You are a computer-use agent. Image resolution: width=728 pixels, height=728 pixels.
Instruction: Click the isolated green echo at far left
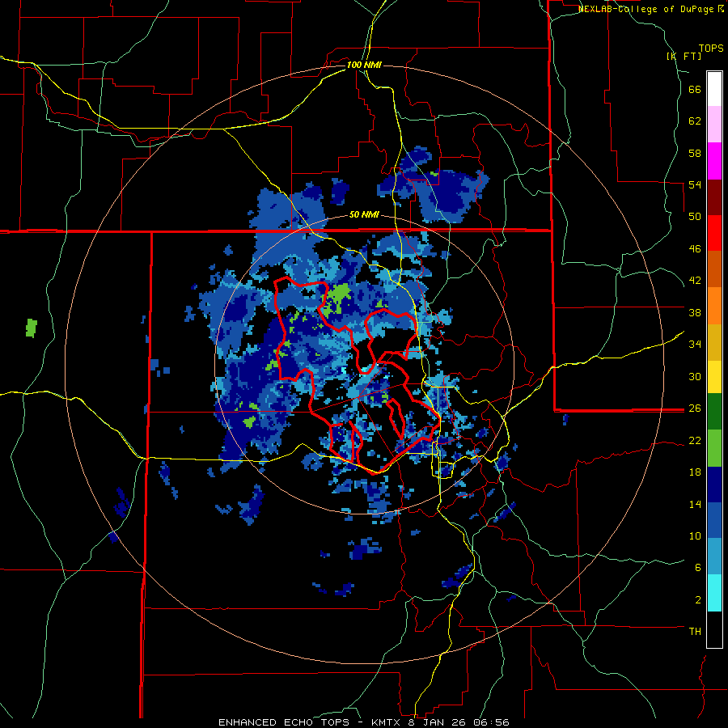(31, 328)
